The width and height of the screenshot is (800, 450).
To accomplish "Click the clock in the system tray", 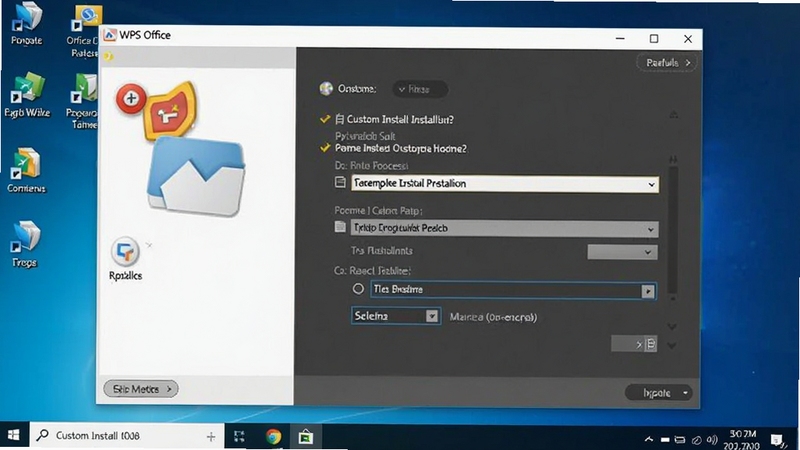I will (742, 439).
